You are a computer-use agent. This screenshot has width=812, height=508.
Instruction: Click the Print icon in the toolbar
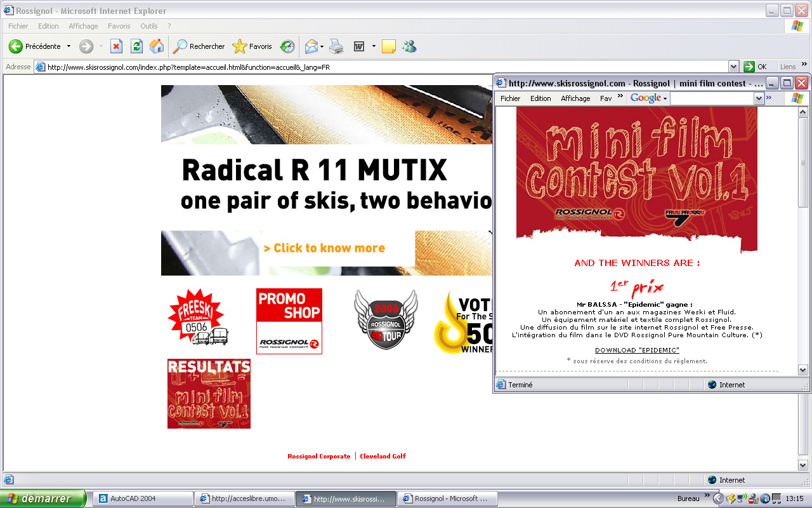point(336,46)
